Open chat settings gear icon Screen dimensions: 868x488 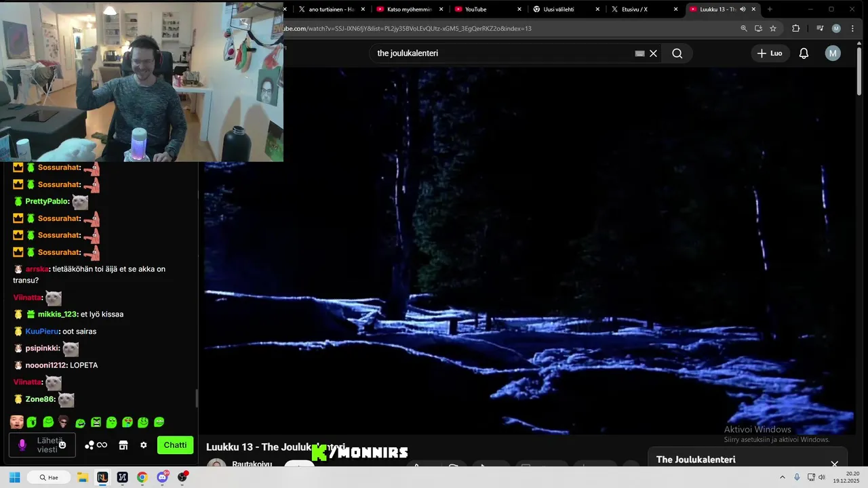[143, 445]
